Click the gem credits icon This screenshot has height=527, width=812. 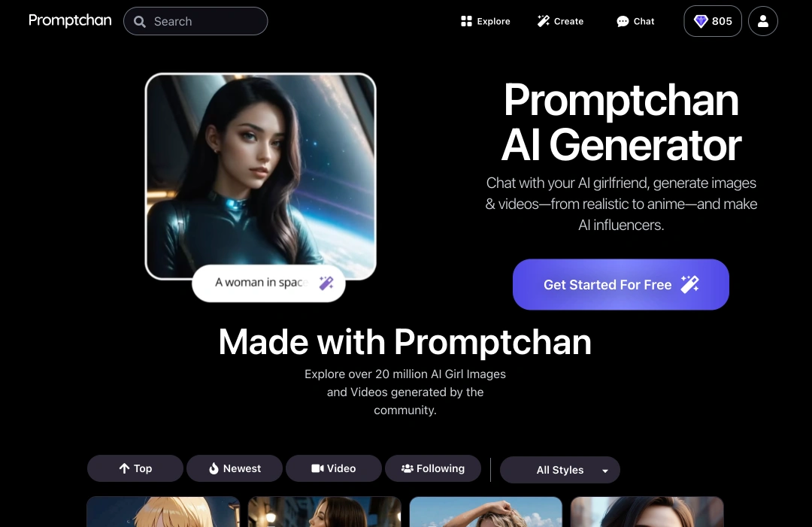(701, 21)
